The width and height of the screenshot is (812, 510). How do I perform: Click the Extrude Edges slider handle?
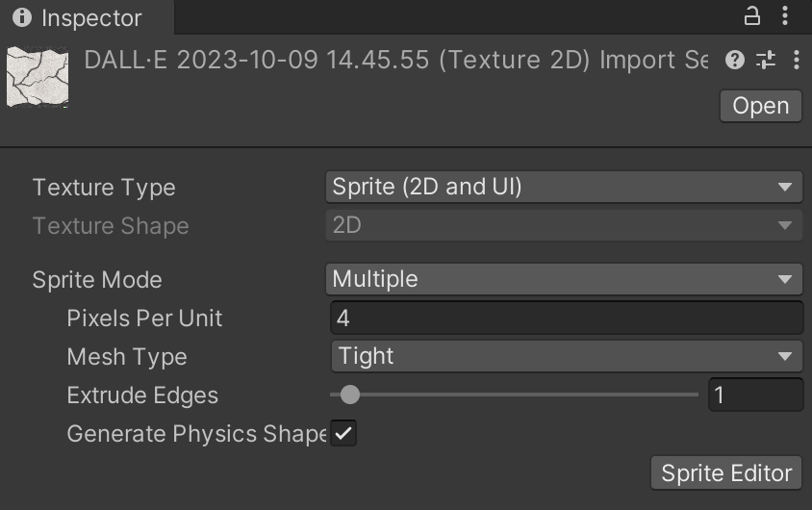coord(350,395)
